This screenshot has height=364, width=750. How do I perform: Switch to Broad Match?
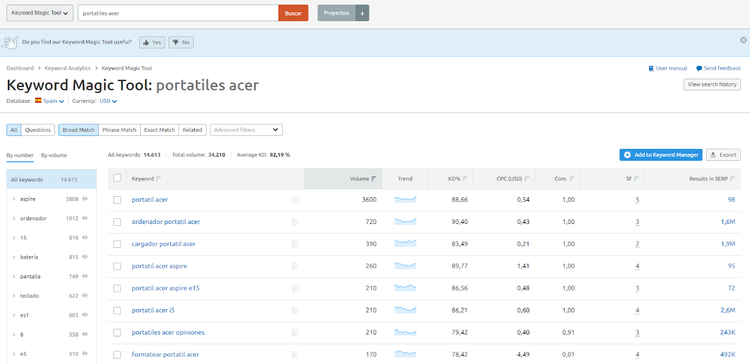pyautogui.click(x=78, y=130)
